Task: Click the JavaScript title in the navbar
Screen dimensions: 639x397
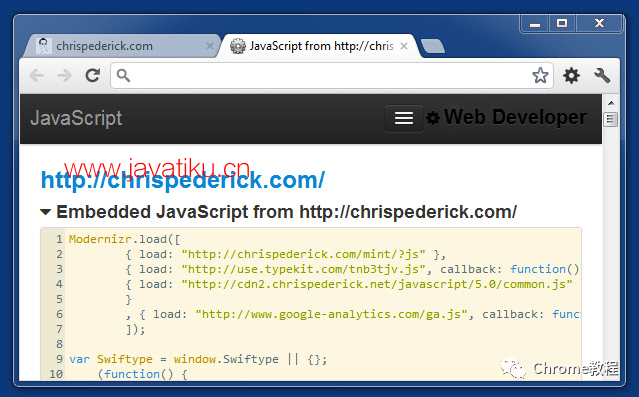Action: [x=76, y=118]
